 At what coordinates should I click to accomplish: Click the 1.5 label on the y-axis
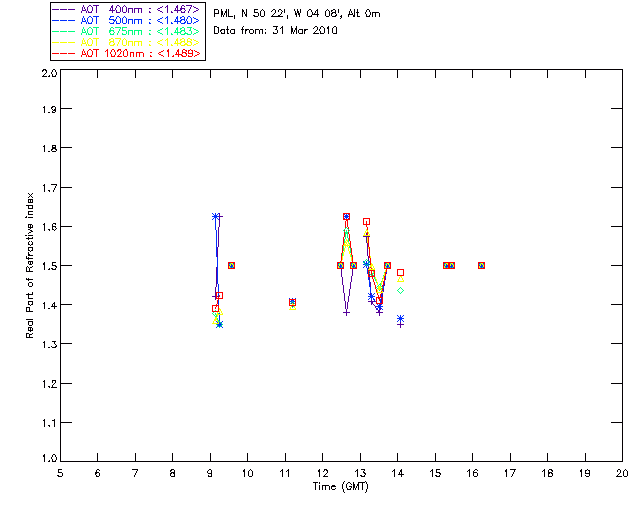click(49, 266)
